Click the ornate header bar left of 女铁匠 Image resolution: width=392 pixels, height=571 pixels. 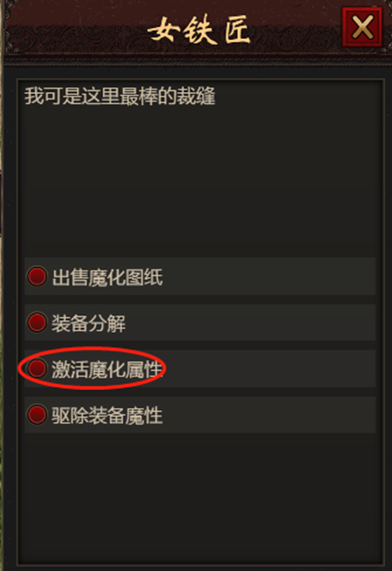tap(74, 31)
